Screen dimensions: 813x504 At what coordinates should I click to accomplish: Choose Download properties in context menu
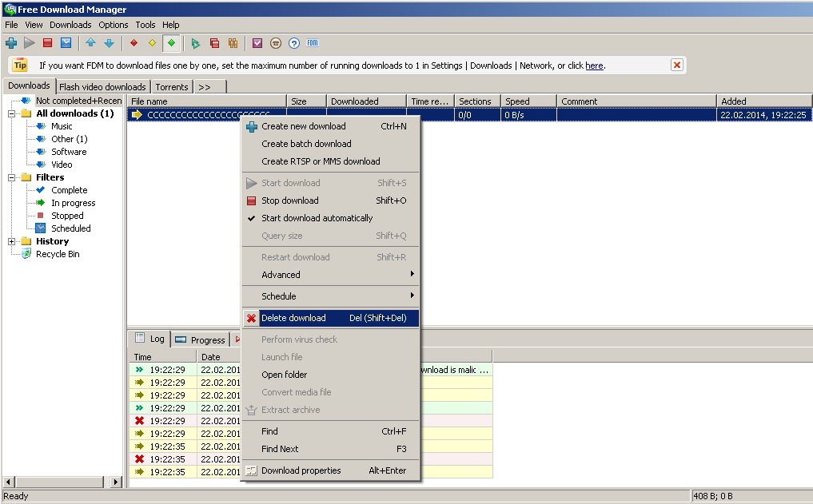[x=330, y=470]
